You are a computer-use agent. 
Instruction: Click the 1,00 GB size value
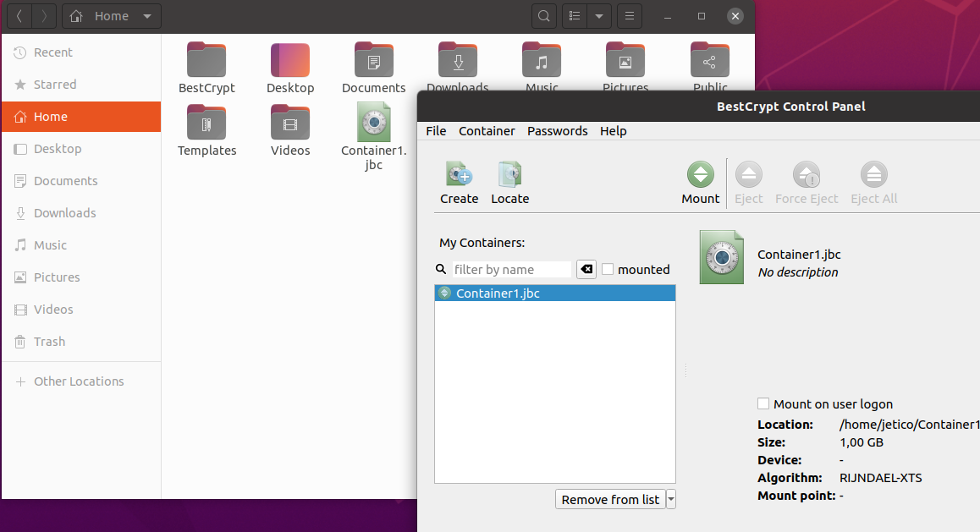pos(862,442)
